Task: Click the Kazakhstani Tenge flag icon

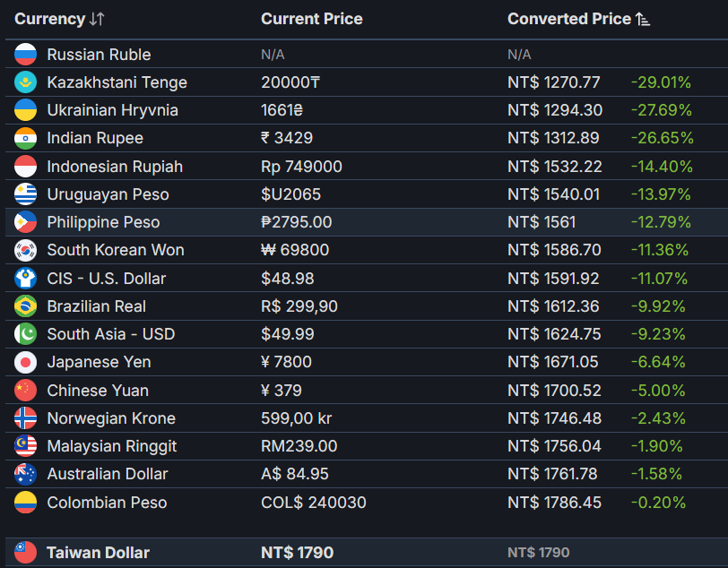Action: (25, 82)
